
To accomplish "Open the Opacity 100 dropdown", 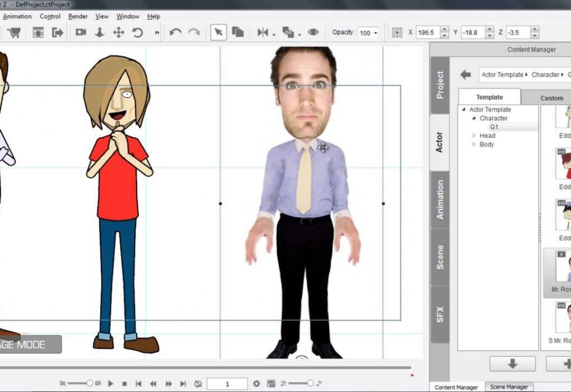I will coord(376,33).
